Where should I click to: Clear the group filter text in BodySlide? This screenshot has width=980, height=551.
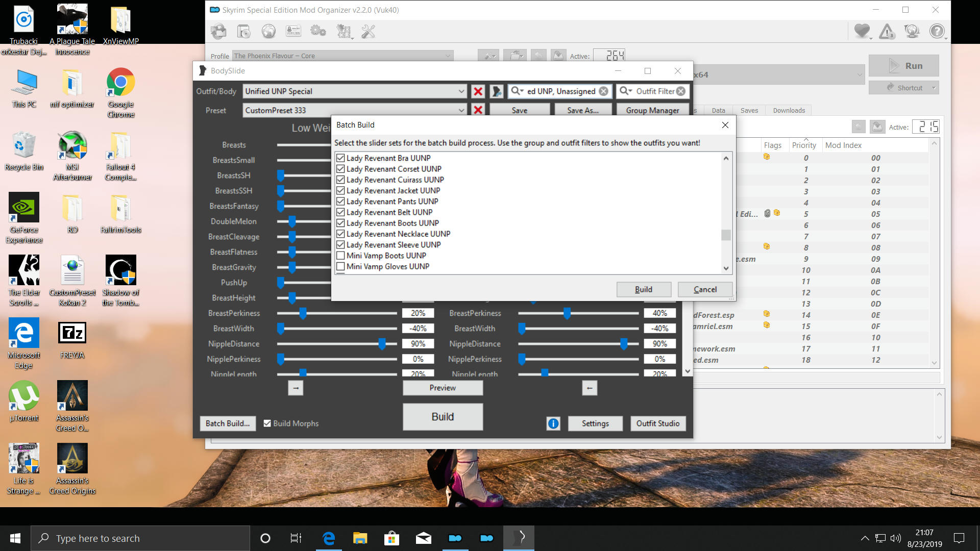(x=603, y=91)
